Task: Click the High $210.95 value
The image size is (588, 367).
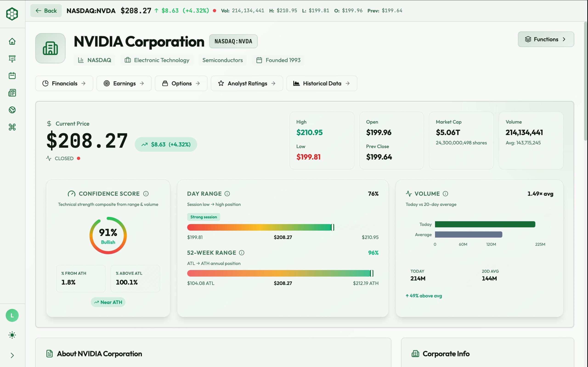Action: [x=309, y=133]
